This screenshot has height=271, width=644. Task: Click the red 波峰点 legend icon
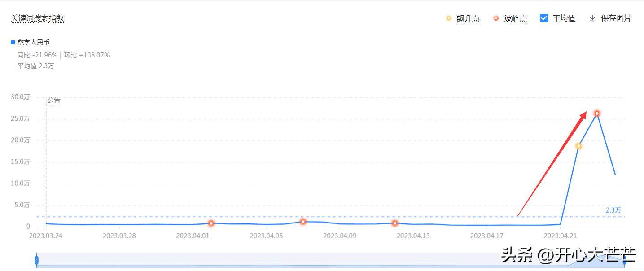click(496, 18)
